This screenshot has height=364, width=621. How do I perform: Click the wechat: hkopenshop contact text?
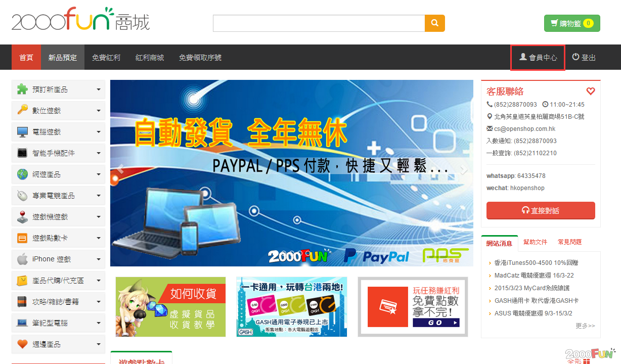tap(515, 188)
